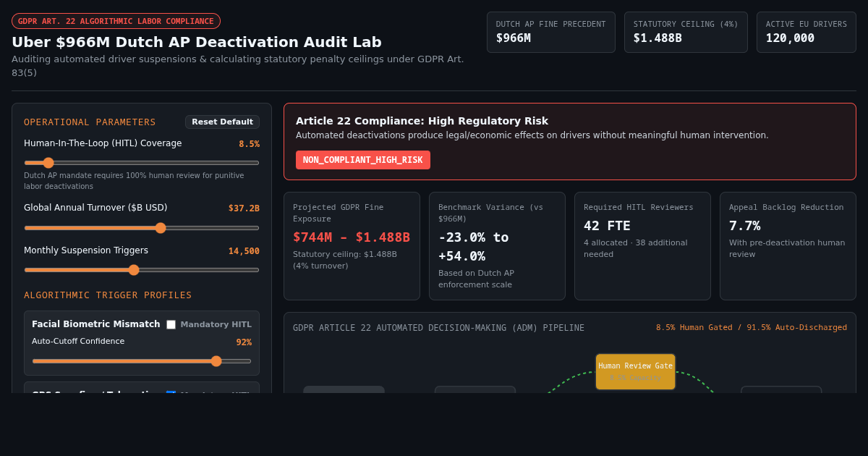The image size is (868, 456).
Task: Click the "92%" auto-cutoff confidence value
Action: coord(244,342)
